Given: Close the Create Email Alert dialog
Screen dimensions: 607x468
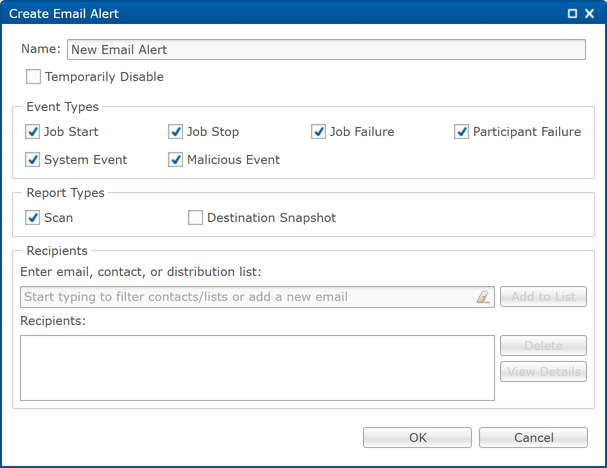Looking at the screenshot, I should [x=589, y=14].
